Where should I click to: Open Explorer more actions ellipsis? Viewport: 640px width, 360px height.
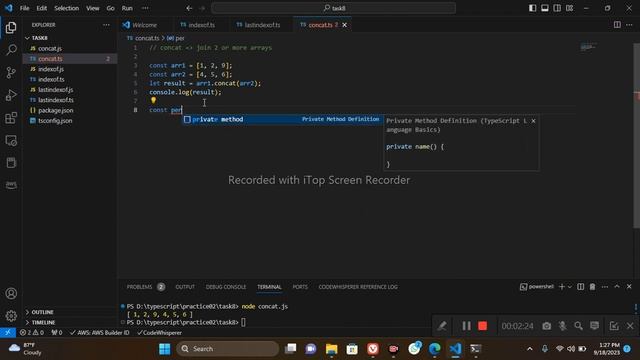(106, 25)
